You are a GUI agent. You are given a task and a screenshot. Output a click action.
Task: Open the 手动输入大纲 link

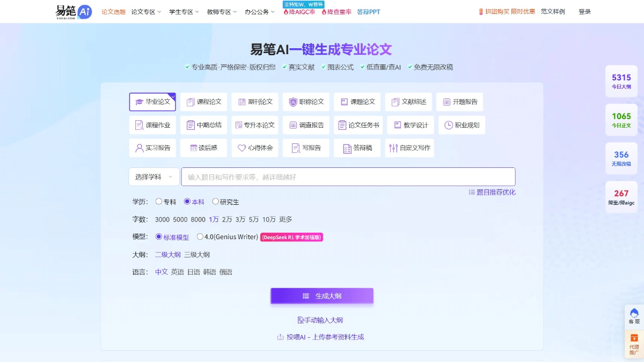pos(320,320)
